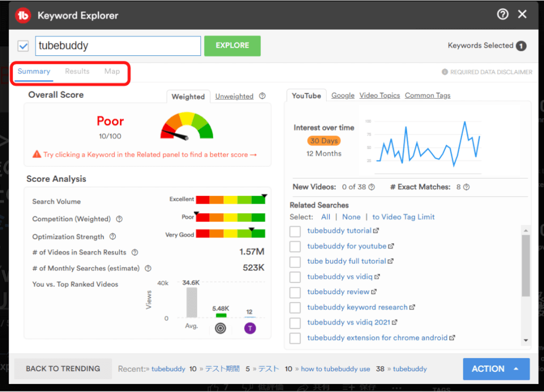Viewport: 544px width, 392px height.
Task: Click help icon beside Optimization Strength
Action: [113, 236]
